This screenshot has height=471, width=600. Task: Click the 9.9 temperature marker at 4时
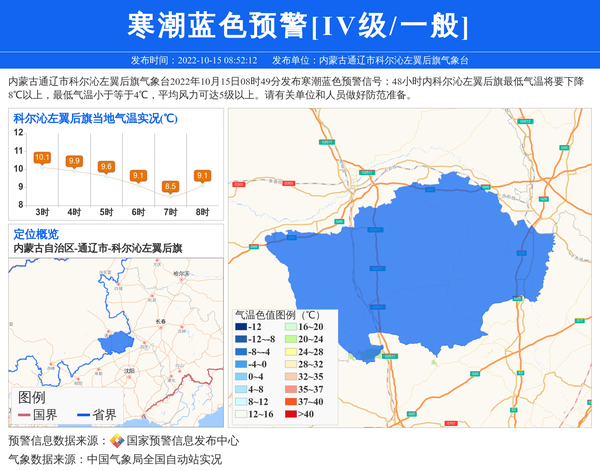(74, 161)
